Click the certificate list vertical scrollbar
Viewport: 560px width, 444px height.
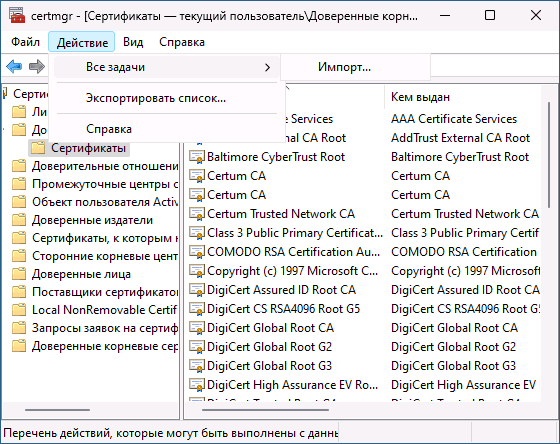(x=549, y=155)
